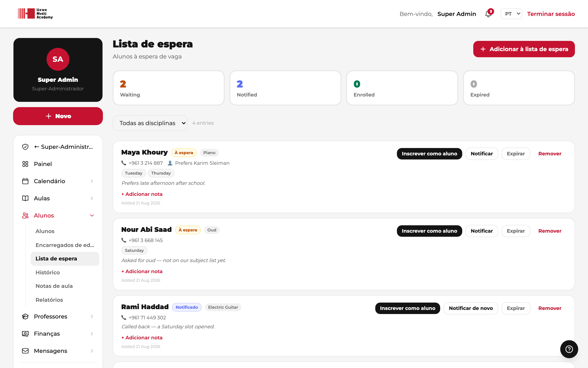This screenshot has width=588, height=368.
Task: Click Expirar for Maya Khoury
Action: click(516, 154)
